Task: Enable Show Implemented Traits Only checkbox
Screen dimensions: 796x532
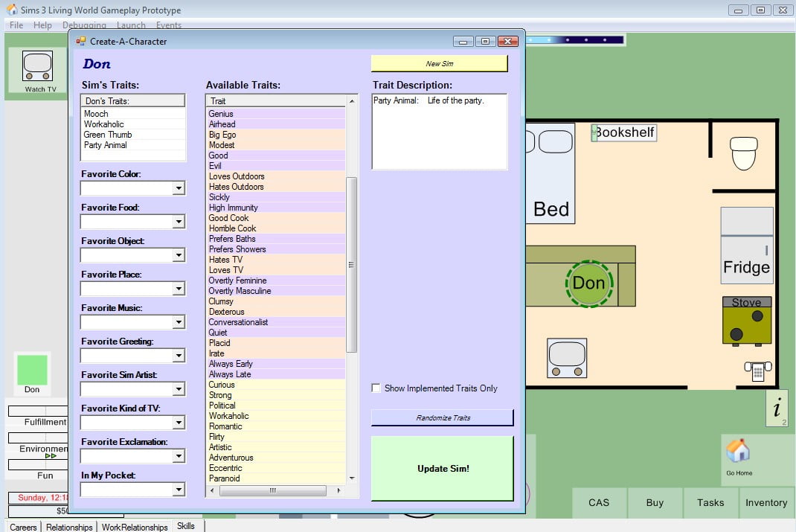Action: 376,388
